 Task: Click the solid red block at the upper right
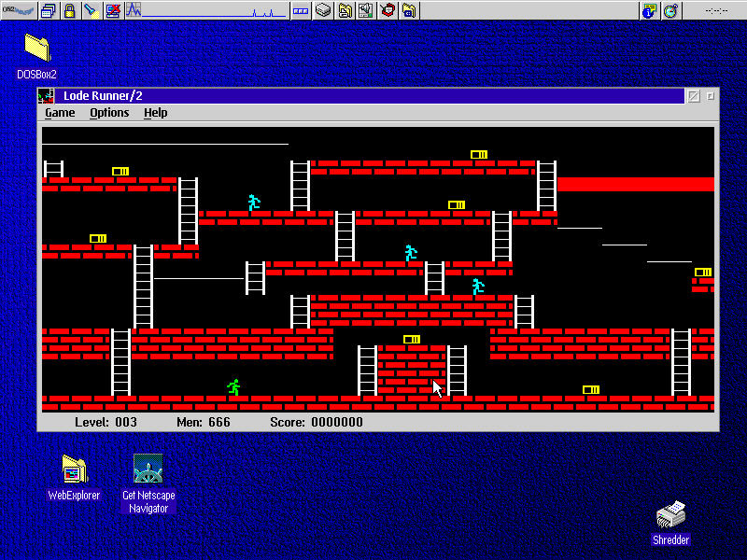click(x=636, y=184)
